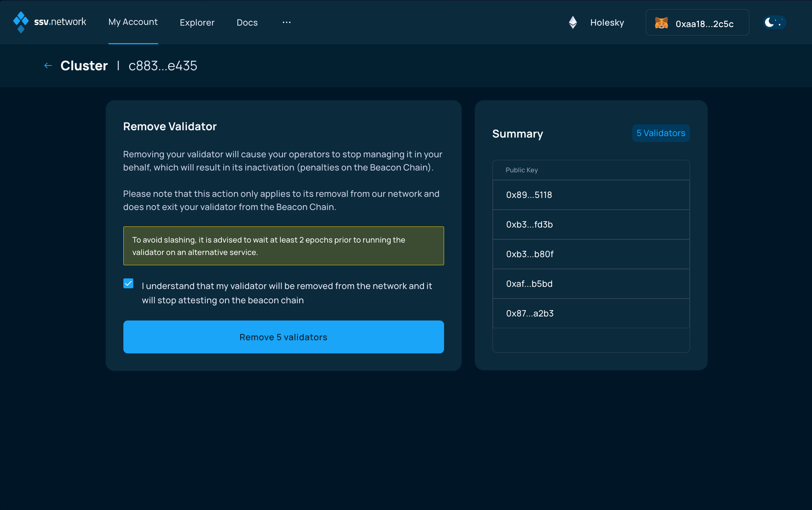Toggle the dark mode moon switch
Screen dimensions: 812x510
[774, 22]
